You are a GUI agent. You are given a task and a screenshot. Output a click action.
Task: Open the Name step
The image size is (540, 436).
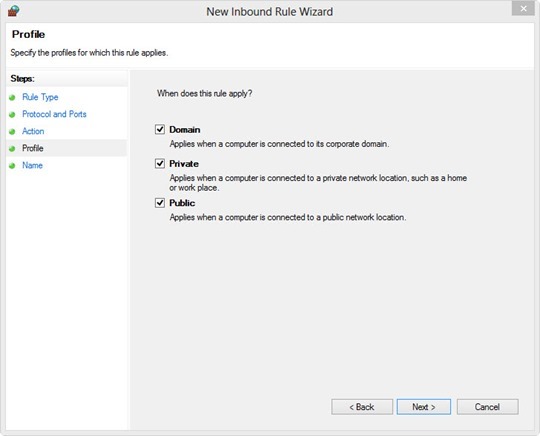(x=32, y=165)
